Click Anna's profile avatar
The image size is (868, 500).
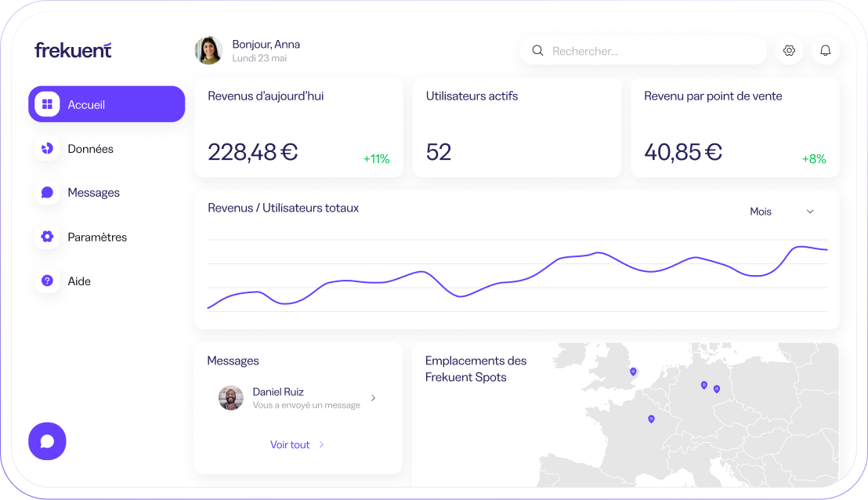[208, 50]
